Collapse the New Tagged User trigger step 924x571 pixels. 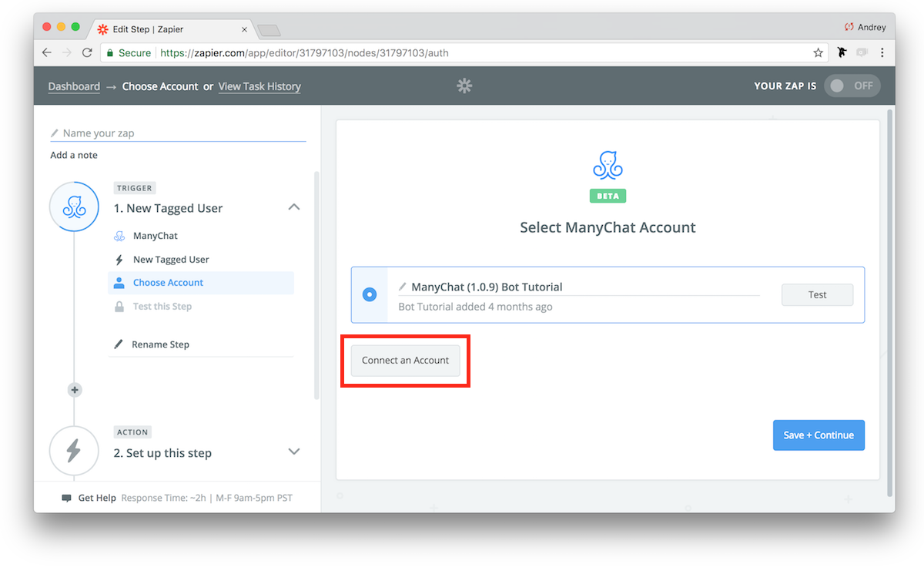[x=294, y=207]
